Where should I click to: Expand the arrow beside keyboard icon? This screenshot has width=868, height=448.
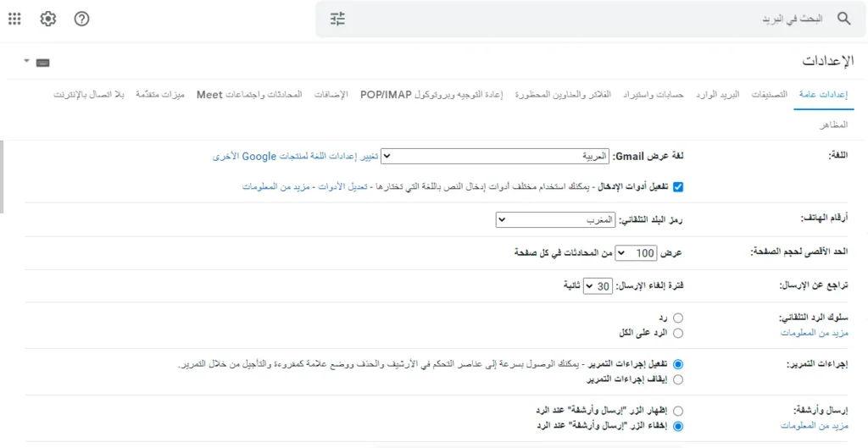pos(26,62)
